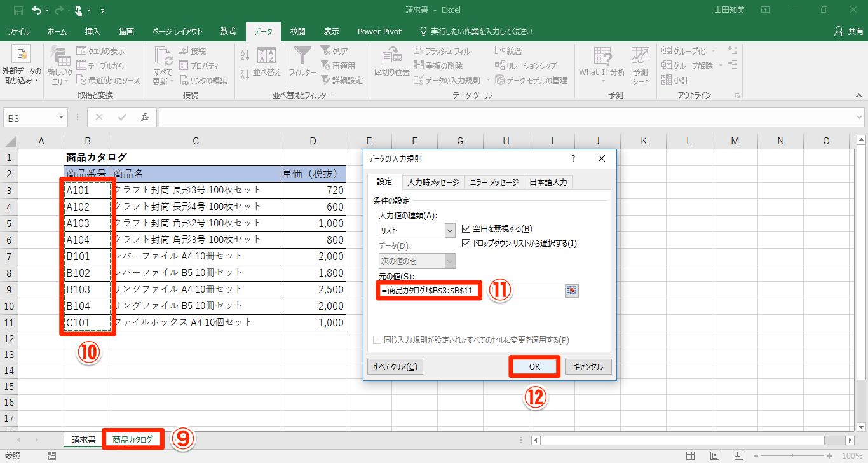Open 接続 connections
The image size is (868, 463).
pyautogui.click(x=193, y=51)
